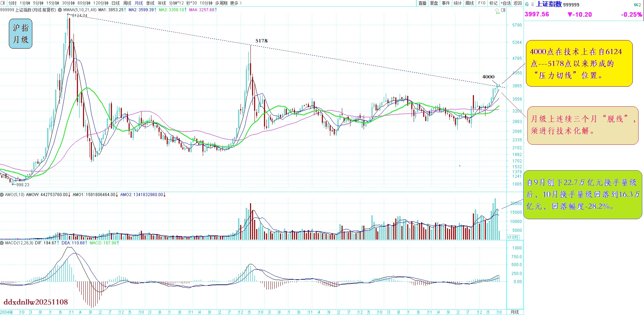644x315 pixels.
Task: Select the 120分钟 timeframe
Action: click(101, 3)
